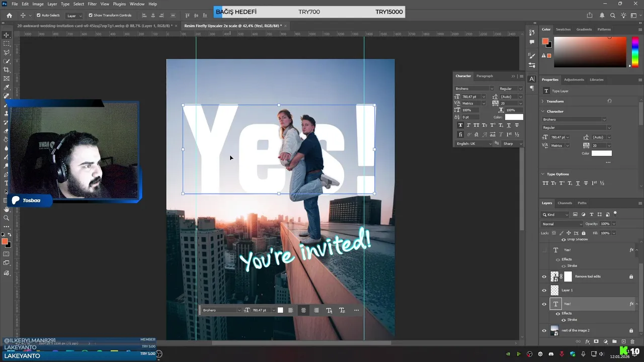Open the Filter menu
Image resolution: width=644 pixels, height=362 pixels.
92,4
